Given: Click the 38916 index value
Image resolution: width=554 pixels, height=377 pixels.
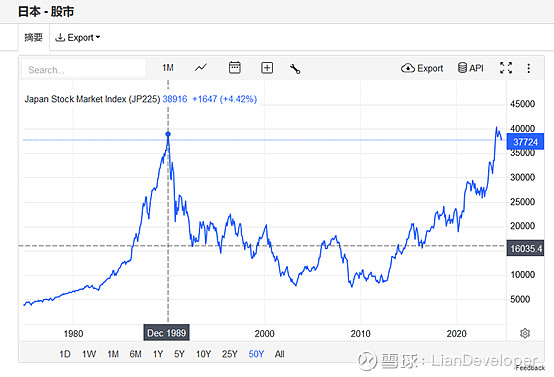Looking at the screenshot, I should [175, 99].
